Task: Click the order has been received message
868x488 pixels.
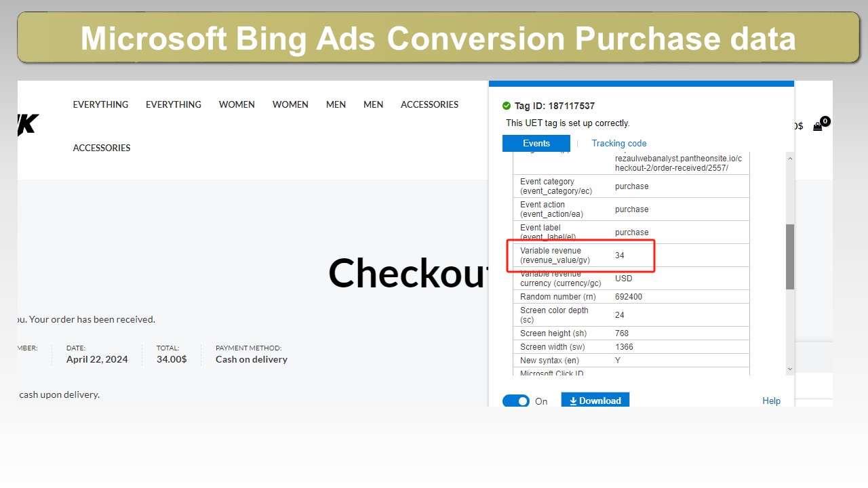Action: pyautogui.click(x=87, y=319)
